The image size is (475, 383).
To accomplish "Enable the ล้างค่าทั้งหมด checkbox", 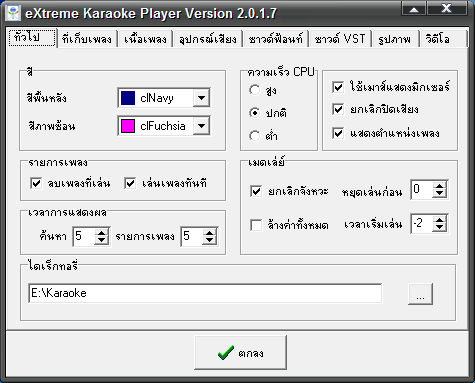I will [256, 225].
